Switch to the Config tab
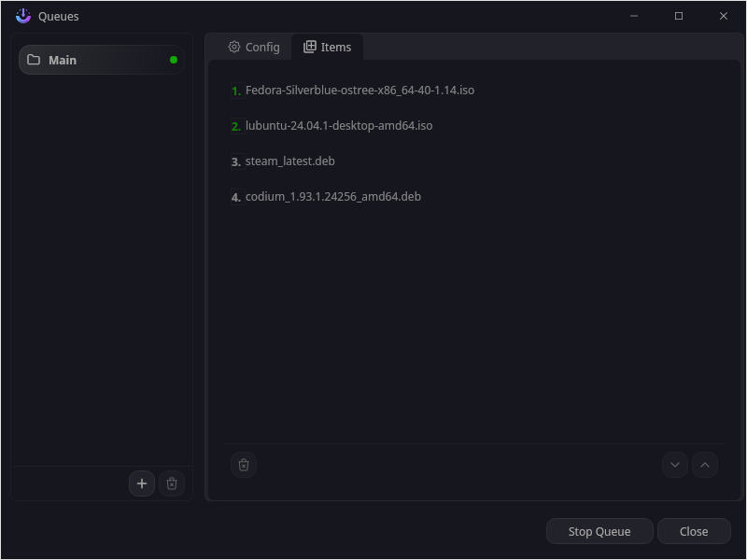This screenshot has height=560, width=747. tap(254, 47)
